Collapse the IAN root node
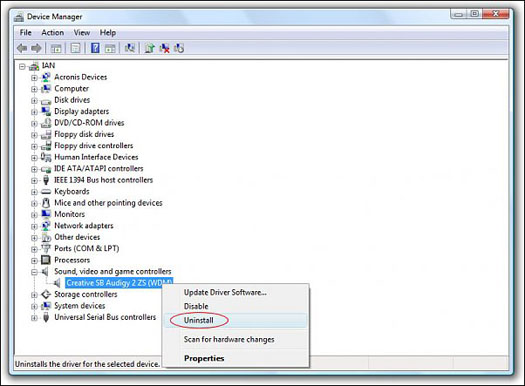The width and height of the screenshot is (525, 386). (x=22, y=67)
